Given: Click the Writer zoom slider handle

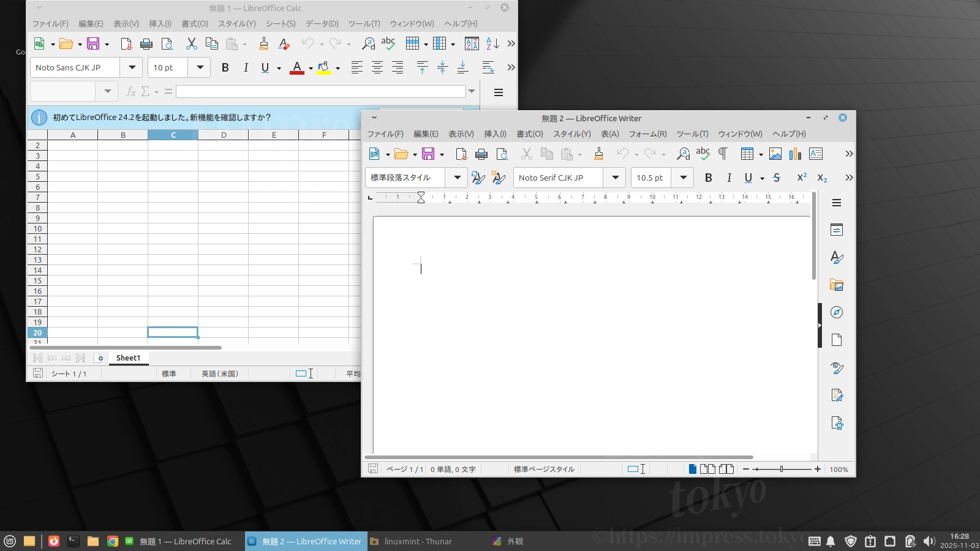Looking at the screenshot, I should point(782,469).
